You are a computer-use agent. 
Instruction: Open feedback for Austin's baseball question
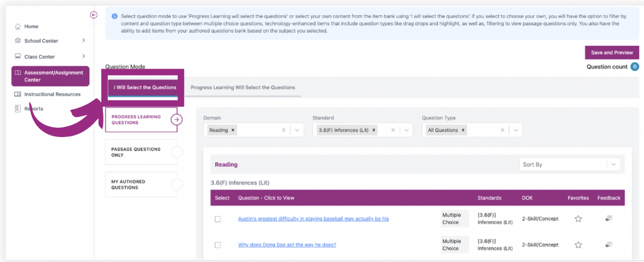(x=609, y=218)
